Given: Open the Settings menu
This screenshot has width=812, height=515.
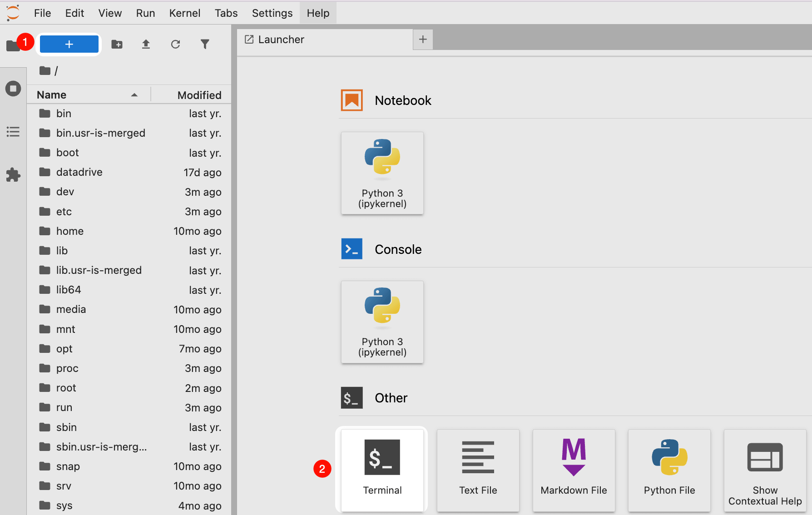Looking at the screenshot, I should 272,13.
